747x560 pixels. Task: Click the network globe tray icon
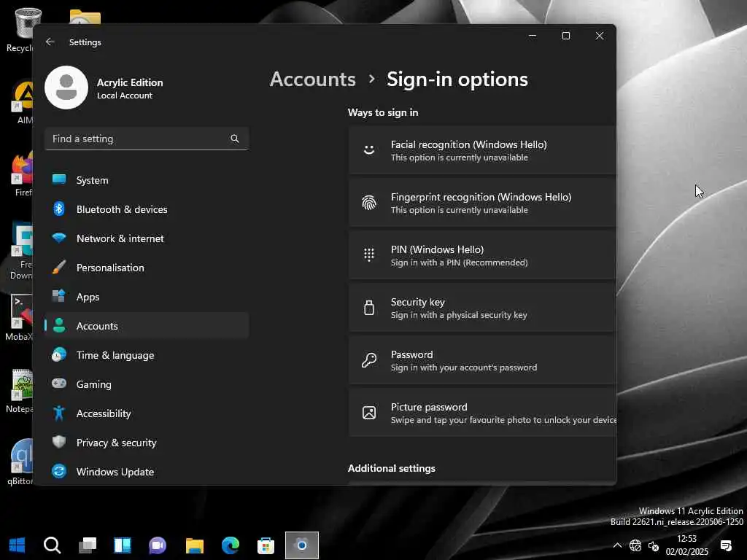pos(635,545)
